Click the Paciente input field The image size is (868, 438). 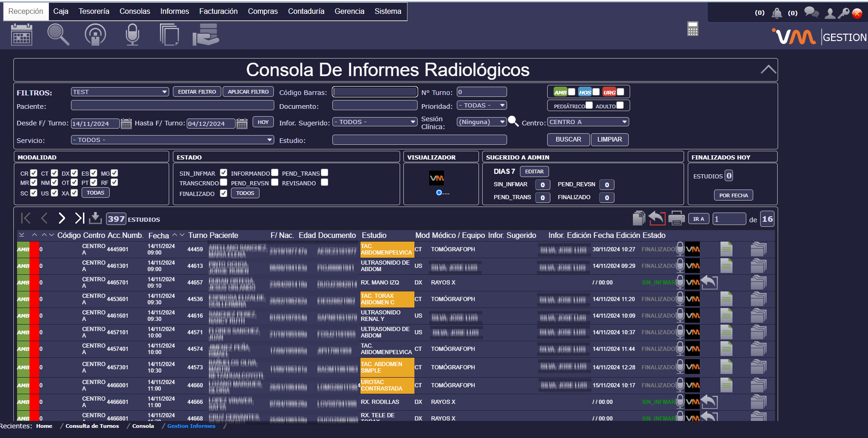tap(172, 105)
